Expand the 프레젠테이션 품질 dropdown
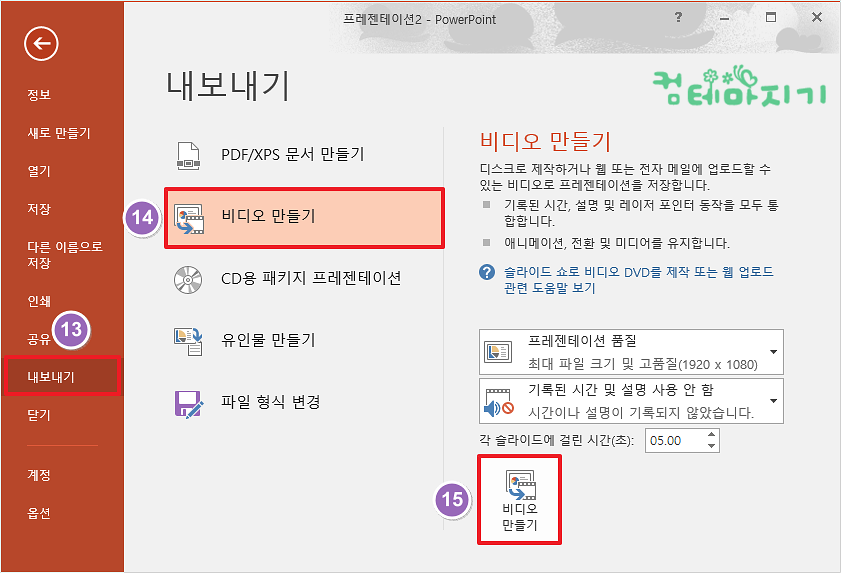Viewport: 841px width, 573px height. click(x=631, y=352)
